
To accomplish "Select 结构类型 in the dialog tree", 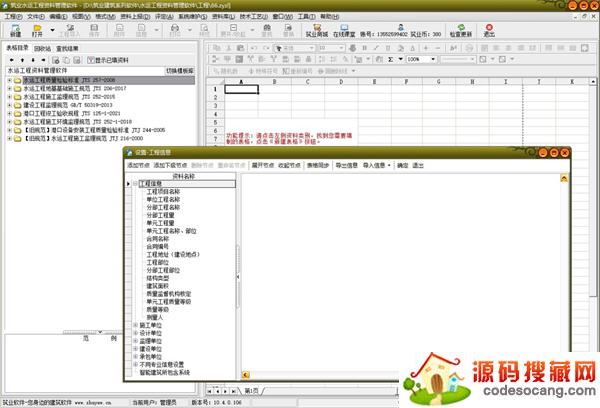I will coord(158,278).
